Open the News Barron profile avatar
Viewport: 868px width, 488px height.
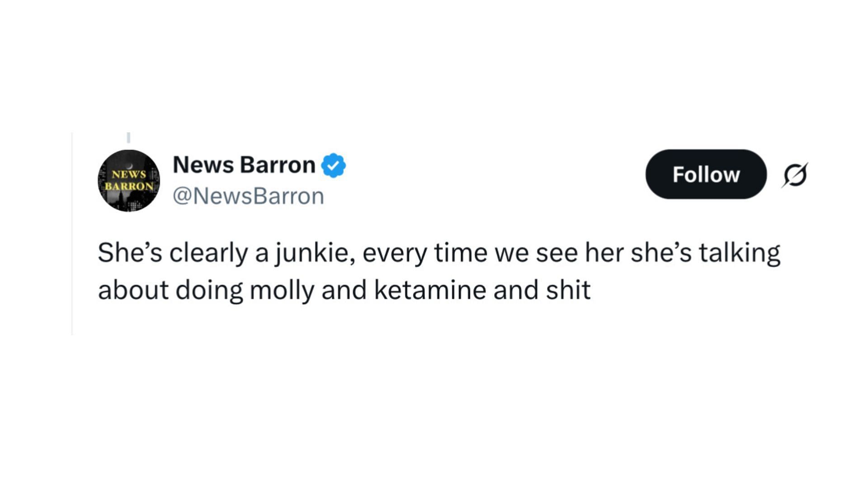coord(129,180)
